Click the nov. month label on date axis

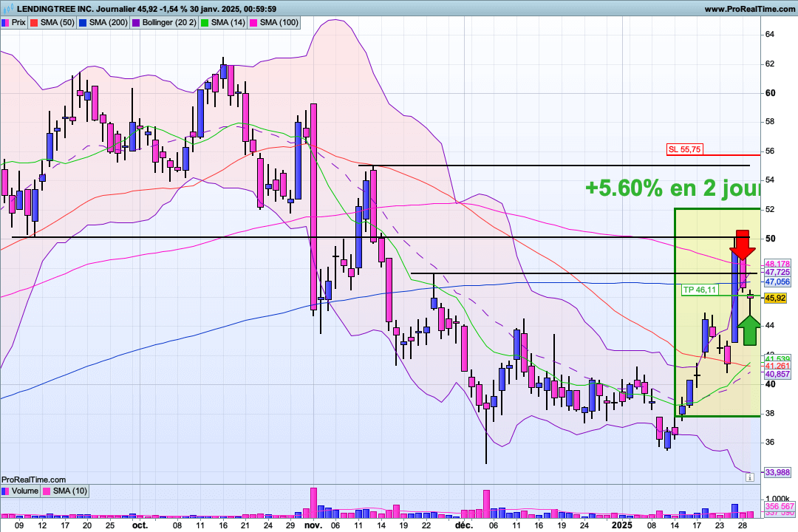tap(313, 525)
